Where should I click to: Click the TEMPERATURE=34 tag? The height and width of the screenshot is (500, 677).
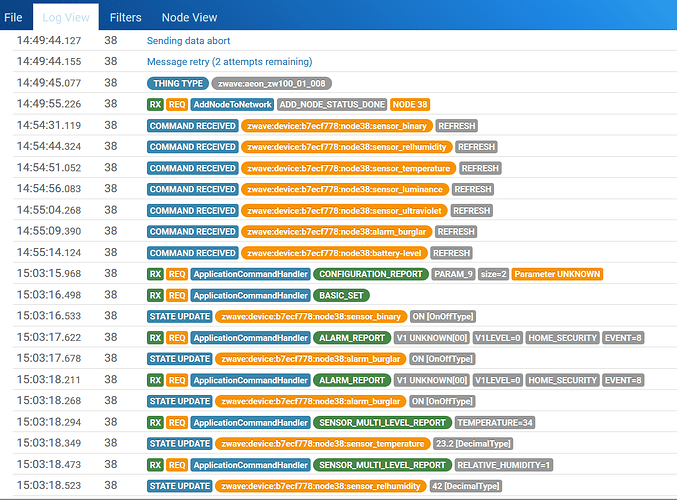pyautogui.click(x=495, y=422)
